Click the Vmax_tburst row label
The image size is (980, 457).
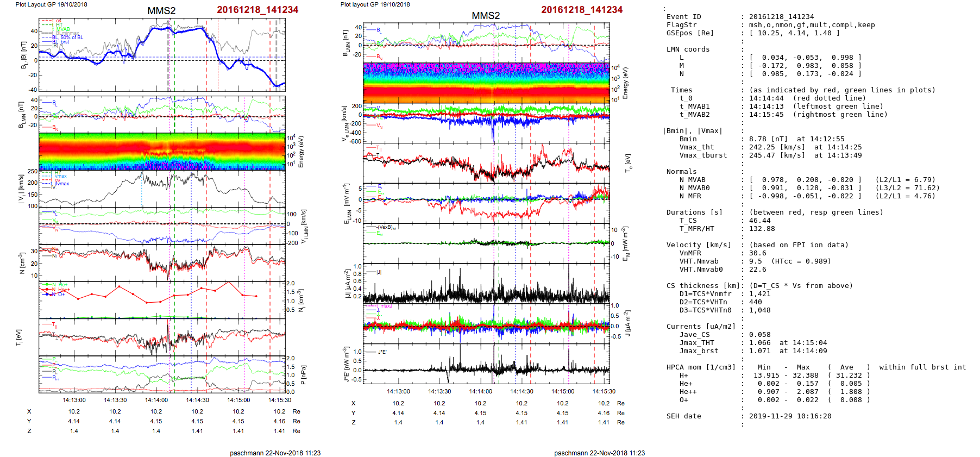coord(703,155)
